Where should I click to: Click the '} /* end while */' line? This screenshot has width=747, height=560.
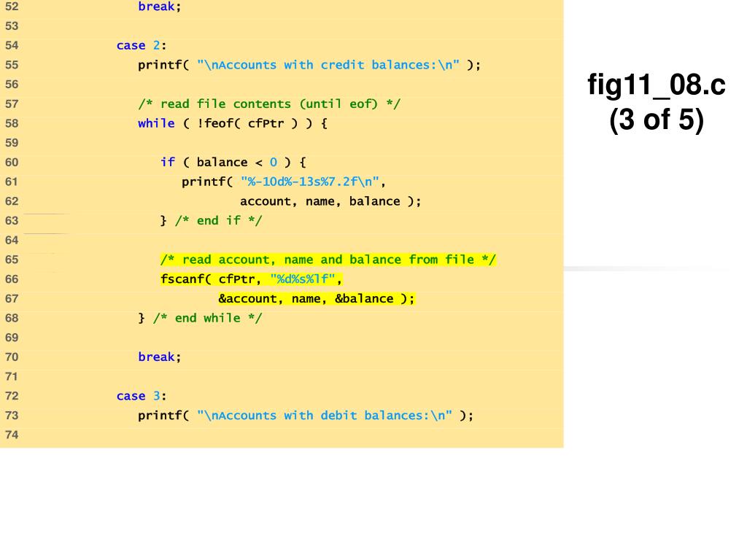tap(200, 318)
